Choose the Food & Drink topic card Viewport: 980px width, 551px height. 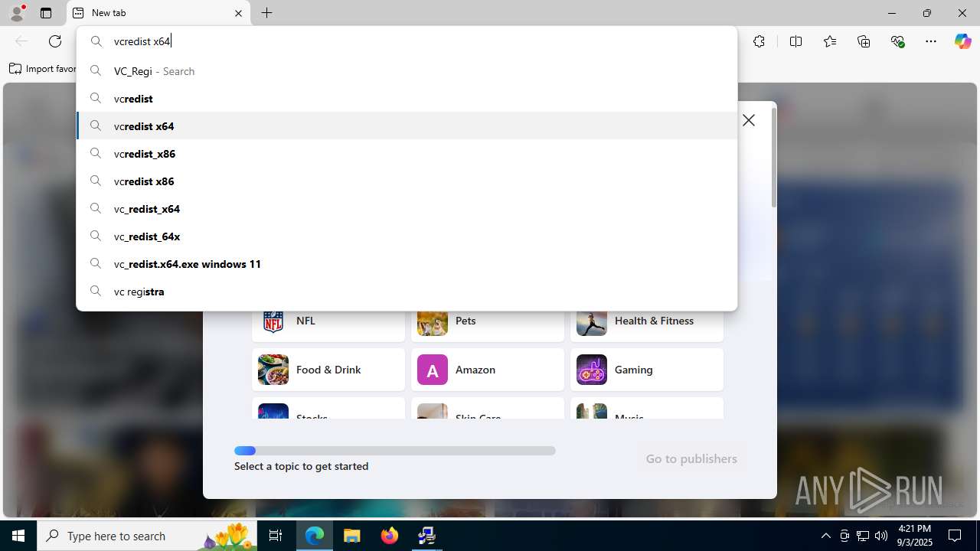[x=328, y=370]
